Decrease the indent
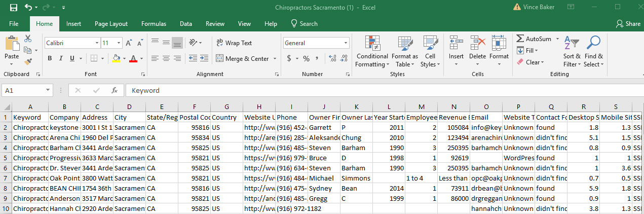This screenshot has width=644, height=214. tap(193, 58)
